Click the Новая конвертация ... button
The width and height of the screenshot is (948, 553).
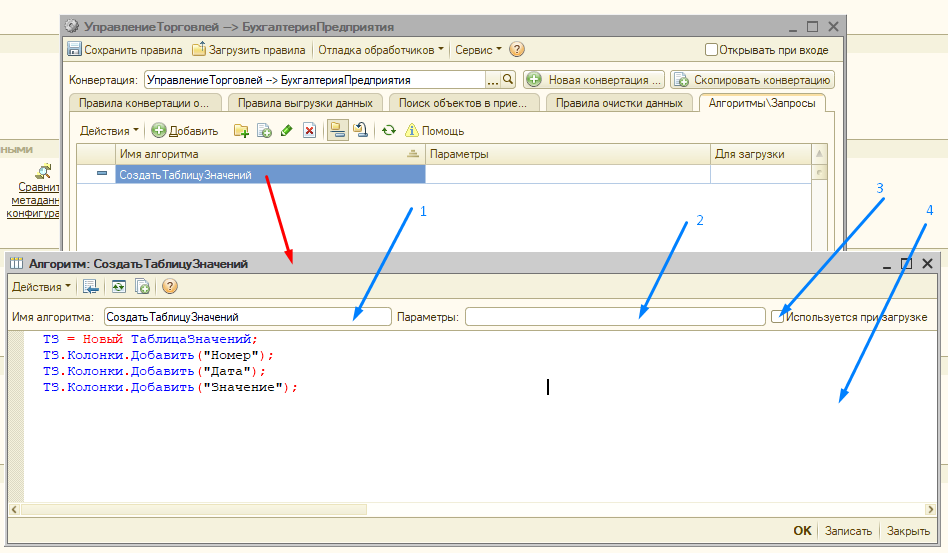594,79
